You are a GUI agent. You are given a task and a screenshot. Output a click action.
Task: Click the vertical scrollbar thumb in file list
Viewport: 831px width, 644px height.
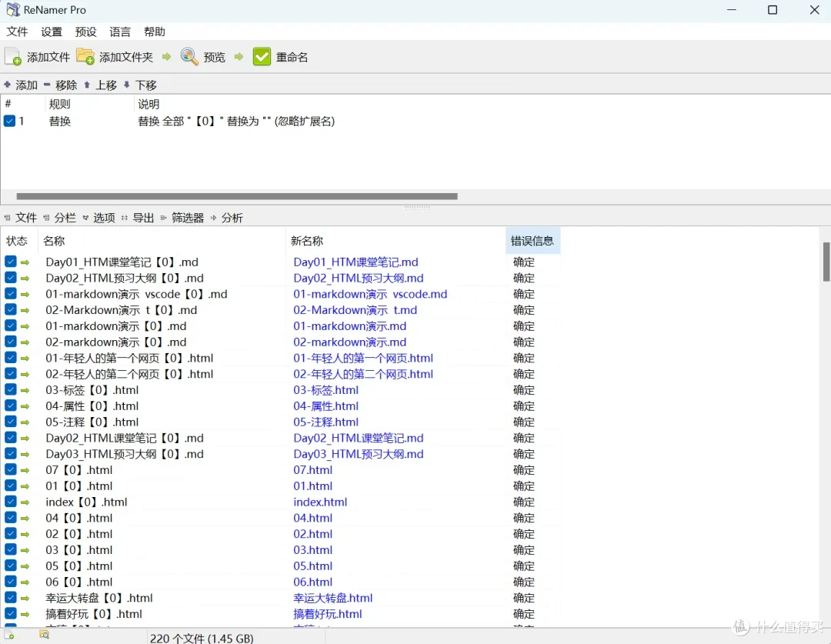point(826,262)
